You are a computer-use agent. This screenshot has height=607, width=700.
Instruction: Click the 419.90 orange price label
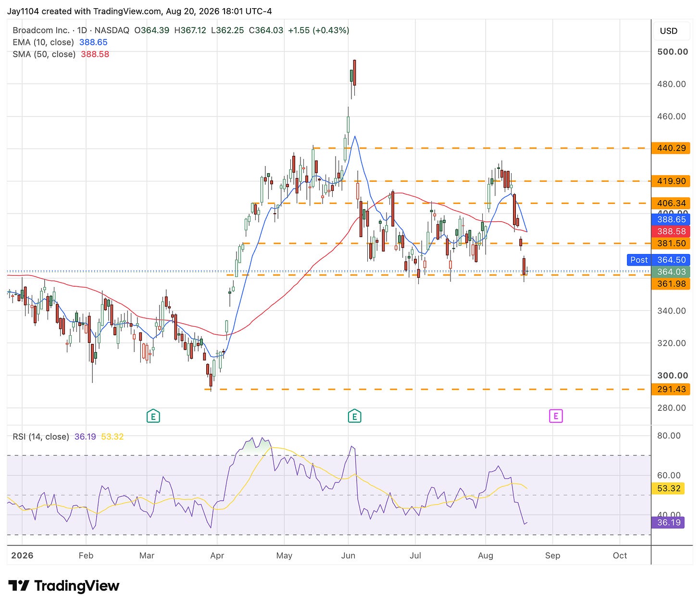click(671, 181)
